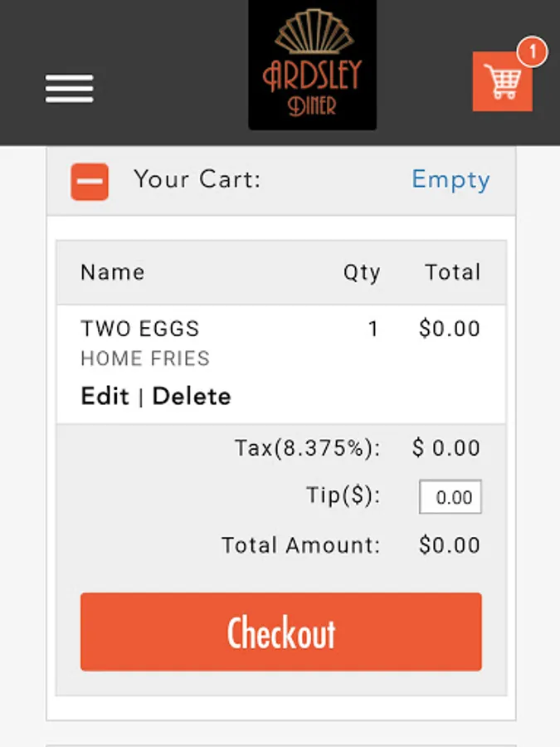Click the Tax(8.375%) label
Viewport: 560px width, 747px height.
308,448
